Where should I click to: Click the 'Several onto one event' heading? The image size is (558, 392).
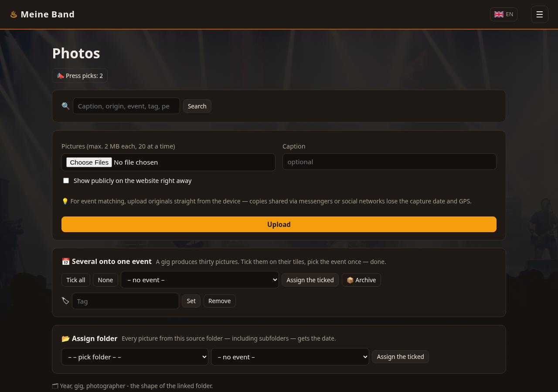coord(112,261)
